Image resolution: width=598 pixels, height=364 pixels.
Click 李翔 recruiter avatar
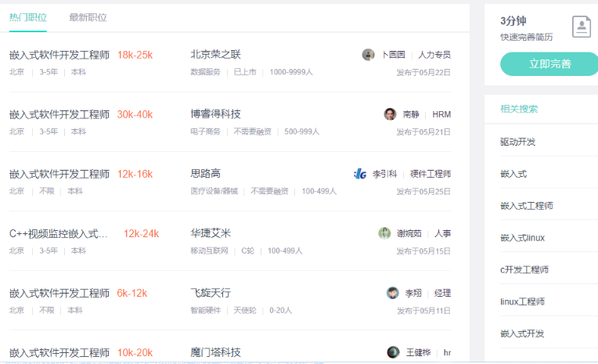pyautogui.click(x=392, y=293)
